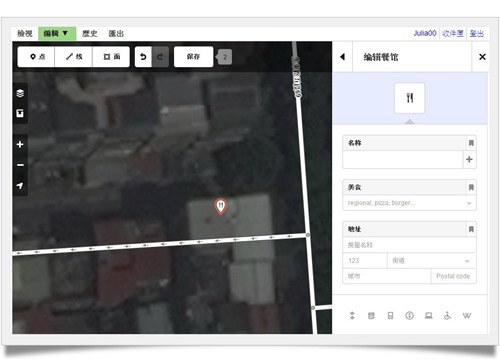
Task: Open the 匯出 export tab
Action: (x=116, y=33)
